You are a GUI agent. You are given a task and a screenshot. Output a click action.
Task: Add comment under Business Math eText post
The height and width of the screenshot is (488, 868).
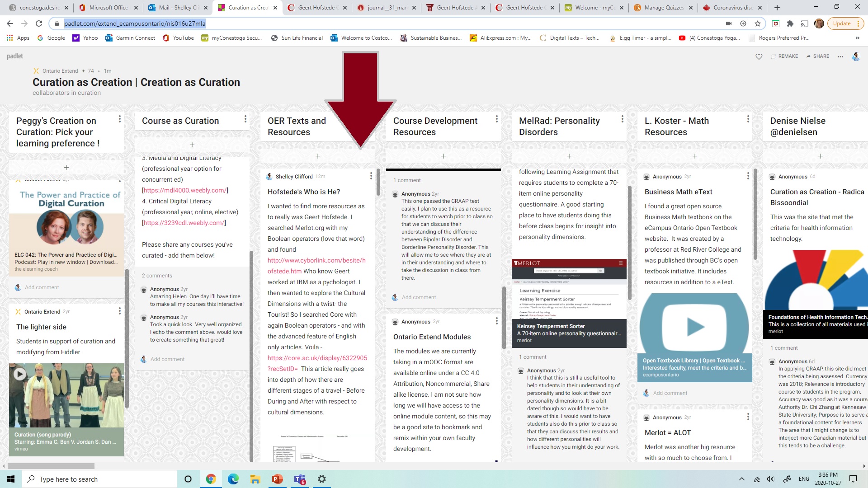point(670,393)
